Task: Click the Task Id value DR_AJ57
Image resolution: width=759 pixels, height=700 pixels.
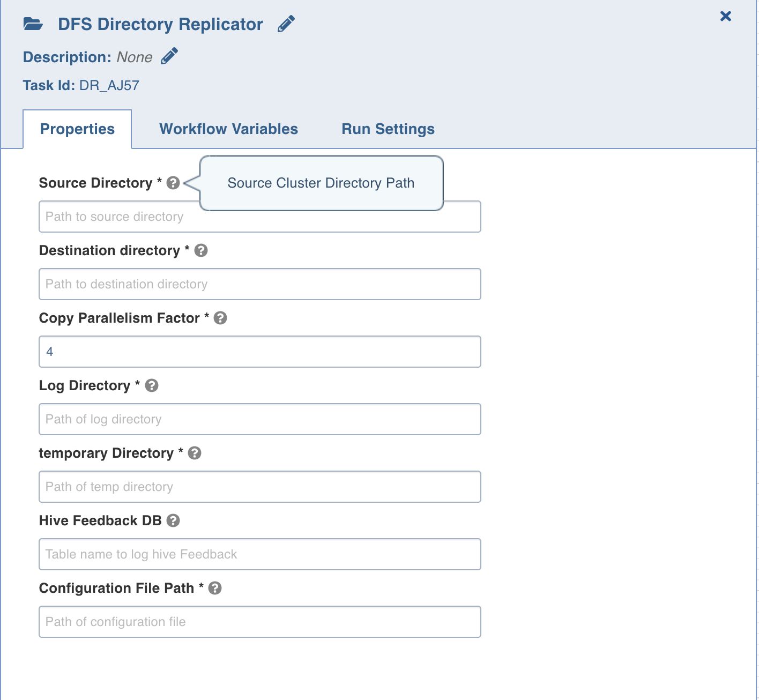Action: [109, 86]
